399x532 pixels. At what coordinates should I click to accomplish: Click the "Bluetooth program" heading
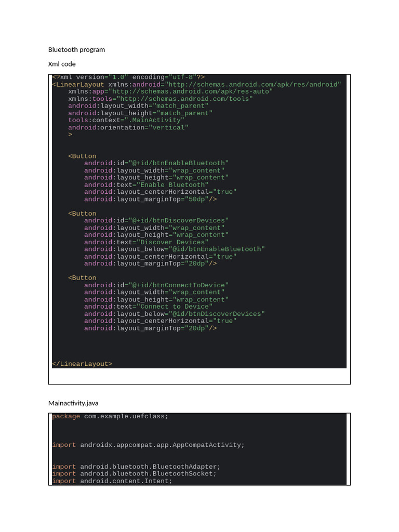click(x=76, y=50)
